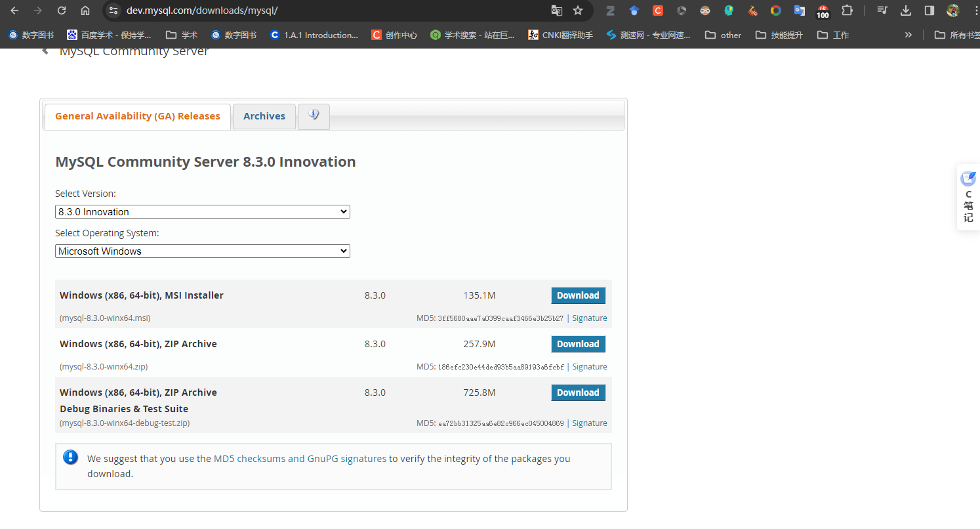980x529 pixels.
Task: Open the 测速网 bookmark
Action: (x=648, y=35)
